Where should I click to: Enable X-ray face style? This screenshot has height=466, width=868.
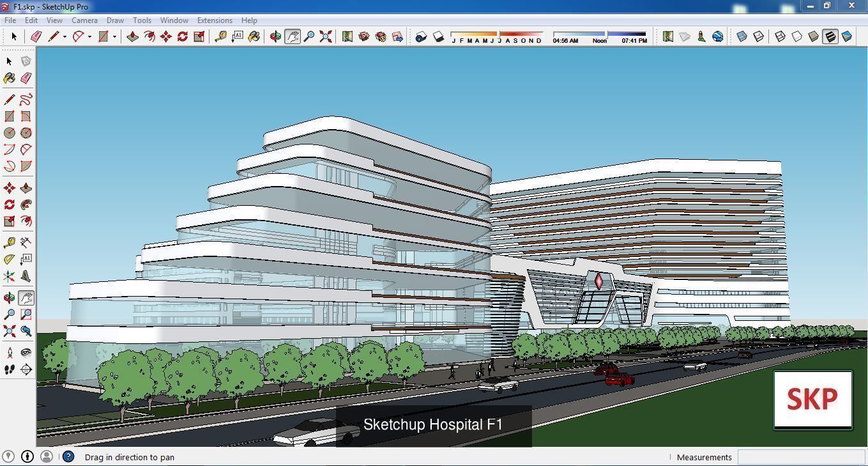[742, 36]
